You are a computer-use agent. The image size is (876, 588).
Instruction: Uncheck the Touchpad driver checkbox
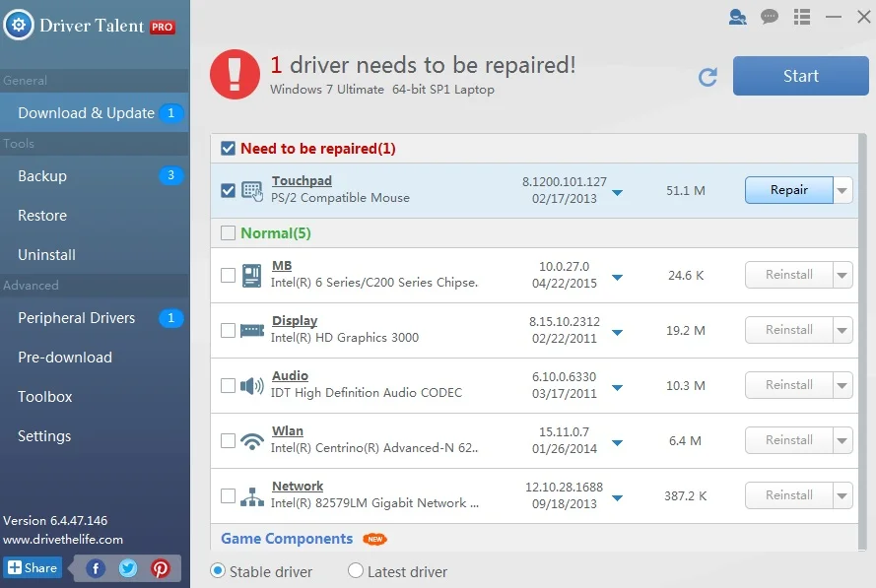(x=228, y=191)
